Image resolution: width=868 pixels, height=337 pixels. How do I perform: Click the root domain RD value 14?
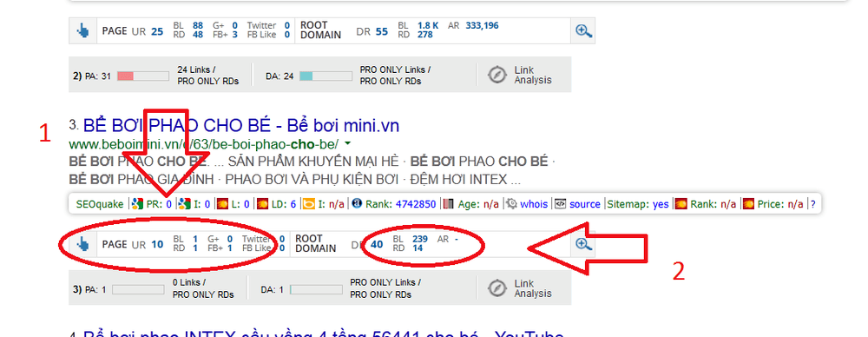coord(418,248)
